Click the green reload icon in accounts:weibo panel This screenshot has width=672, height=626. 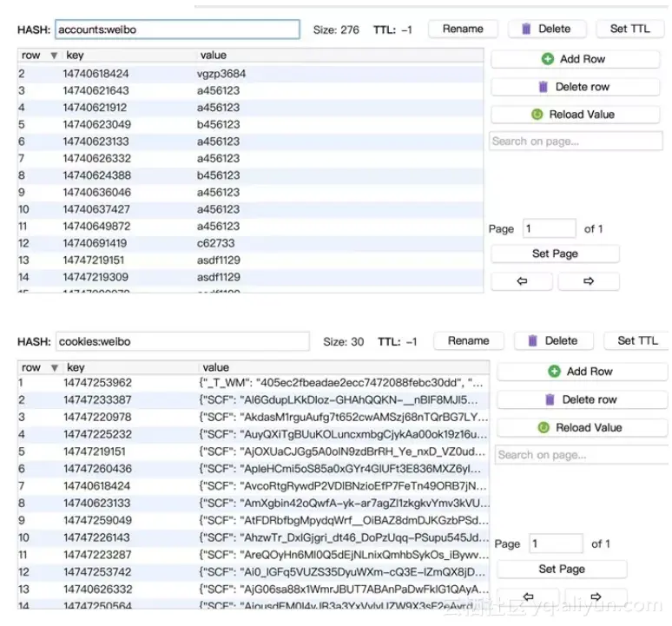click(537, 115)
